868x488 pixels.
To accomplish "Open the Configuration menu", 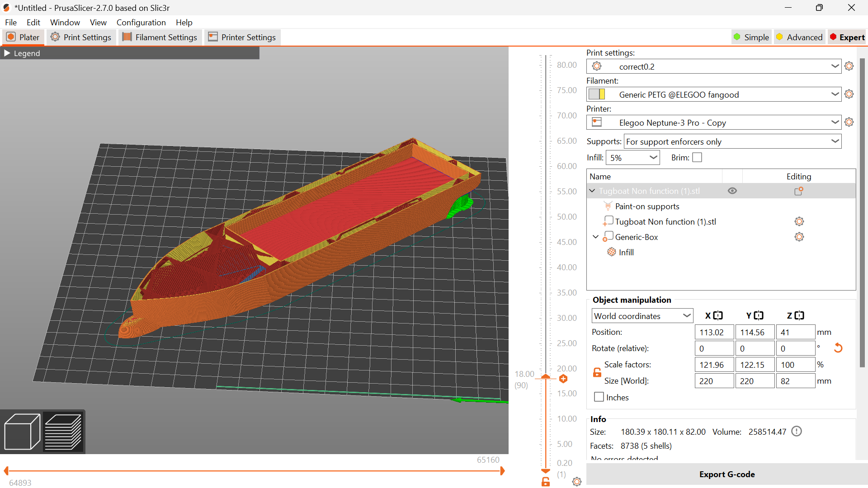I will point(141,22).
